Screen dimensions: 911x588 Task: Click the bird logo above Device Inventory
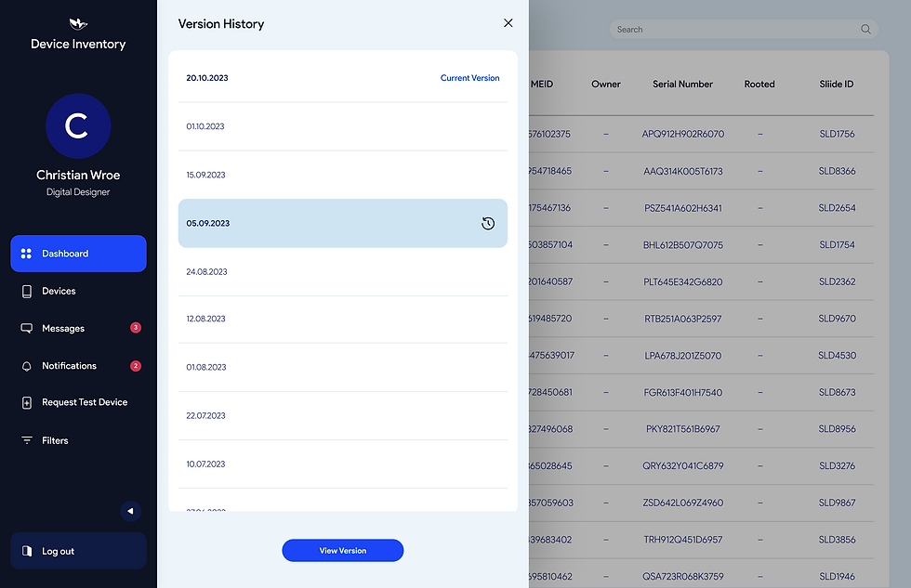[x=78, y=24]
